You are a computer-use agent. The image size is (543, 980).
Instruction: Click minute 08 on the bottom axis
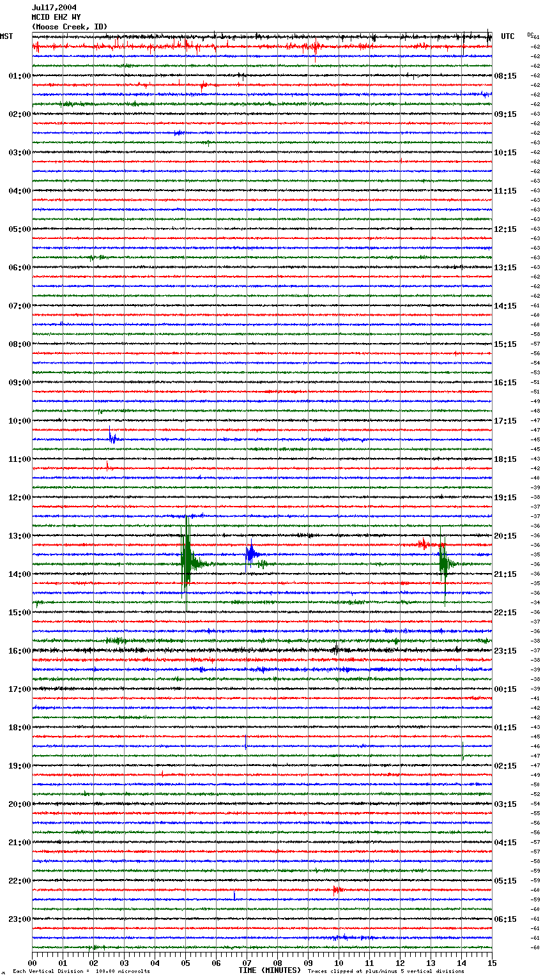[x=277, y=963]
